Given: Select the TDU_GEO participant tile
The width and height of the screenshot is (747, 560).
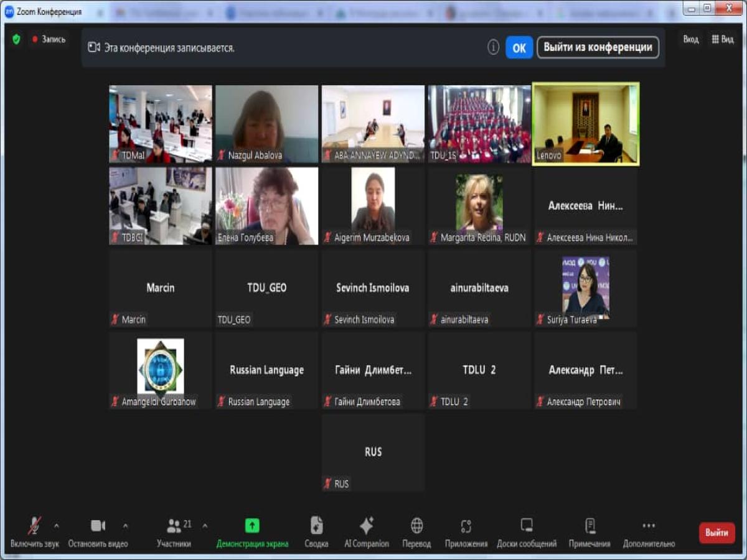Looking at the screenshot, I should click(x=266, y=288).
